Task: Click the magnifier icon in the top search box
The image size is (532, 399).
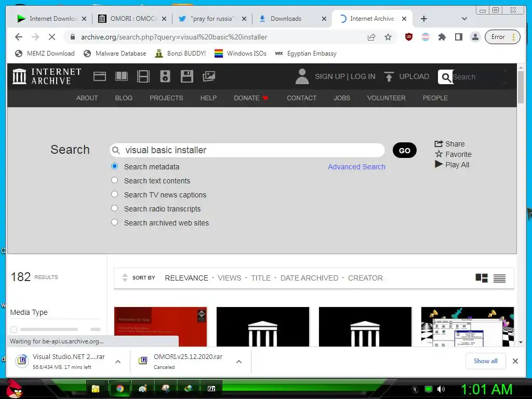Action: [446, 77]
